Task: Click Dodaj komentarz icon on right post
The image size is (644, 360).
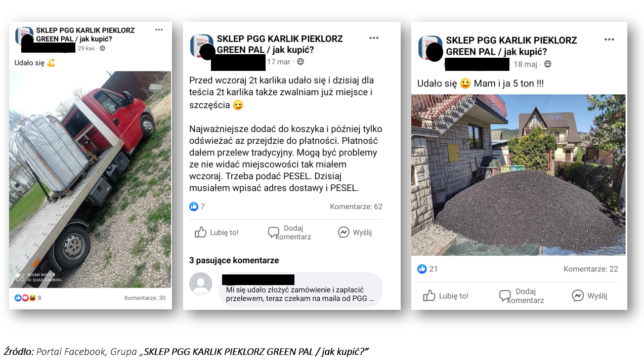Action: click(x=505, y=296)
